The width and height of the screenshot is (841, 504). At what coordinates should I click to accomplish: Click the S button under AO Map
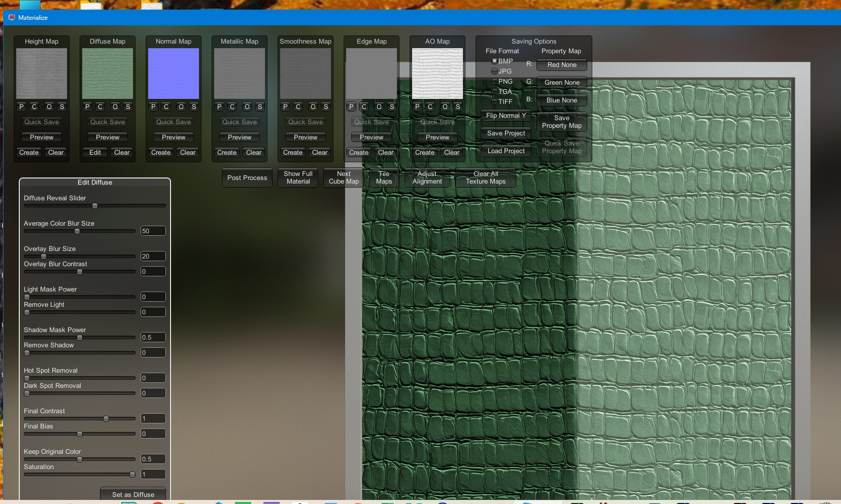click(458, 106)
